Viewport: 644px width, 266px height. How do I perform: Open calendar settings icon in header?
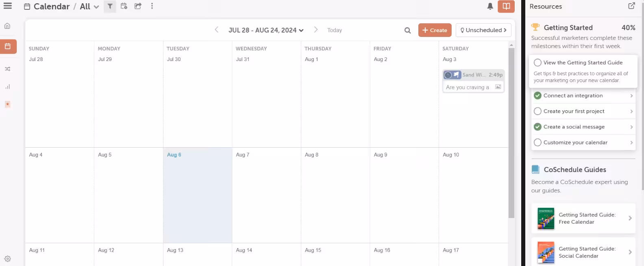[x=124, y=6]
